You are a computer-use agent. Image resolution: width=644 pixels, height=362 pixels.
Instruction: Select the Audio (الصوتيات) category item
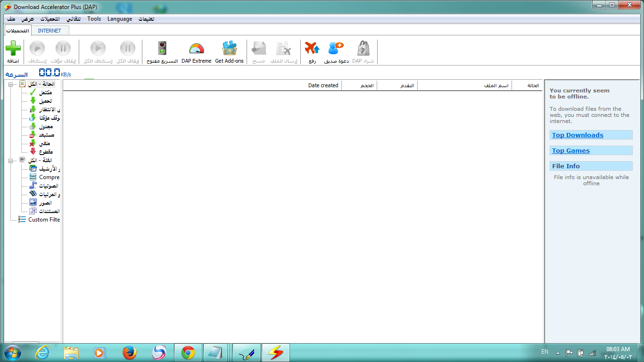tap(44, 186)
